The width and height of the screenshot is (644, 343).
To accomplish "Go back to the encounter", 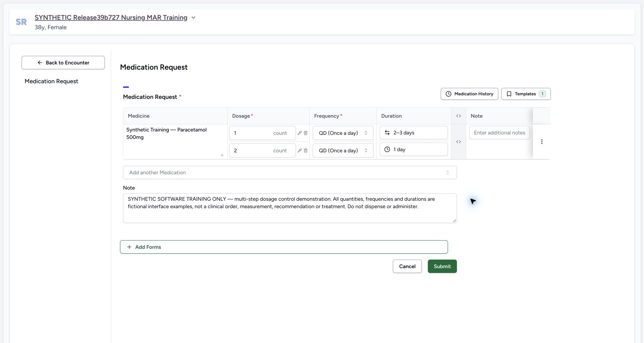I will tap(63, 63).
